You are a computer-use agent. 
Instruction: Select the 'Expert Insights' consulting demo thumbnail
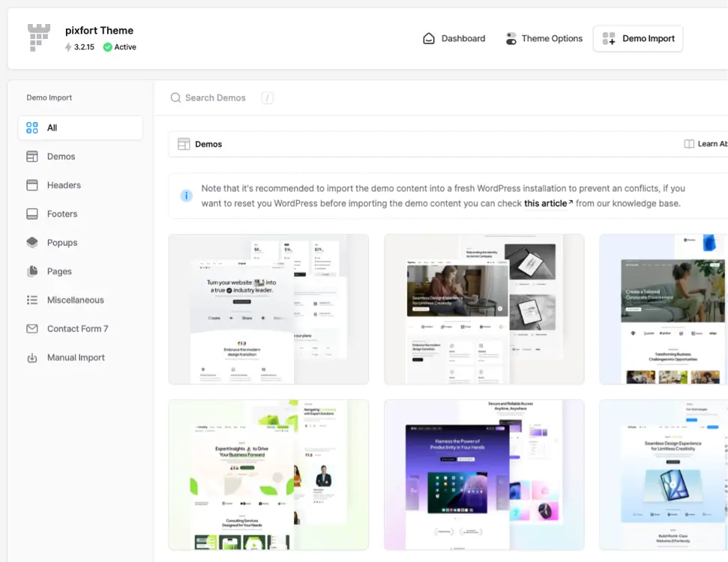[268, 474]
